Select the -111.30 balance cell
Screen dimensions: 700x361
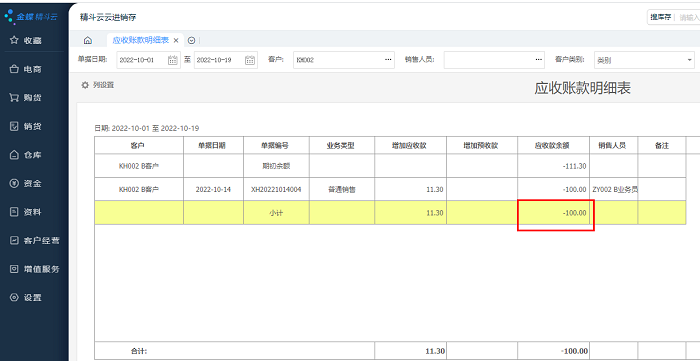point(554,166)
